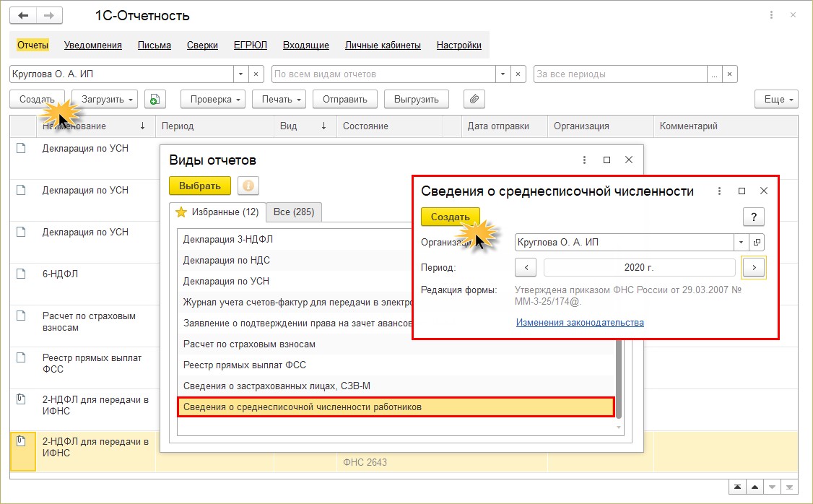Open Личные кабинеты tab

tap(383, 45)
